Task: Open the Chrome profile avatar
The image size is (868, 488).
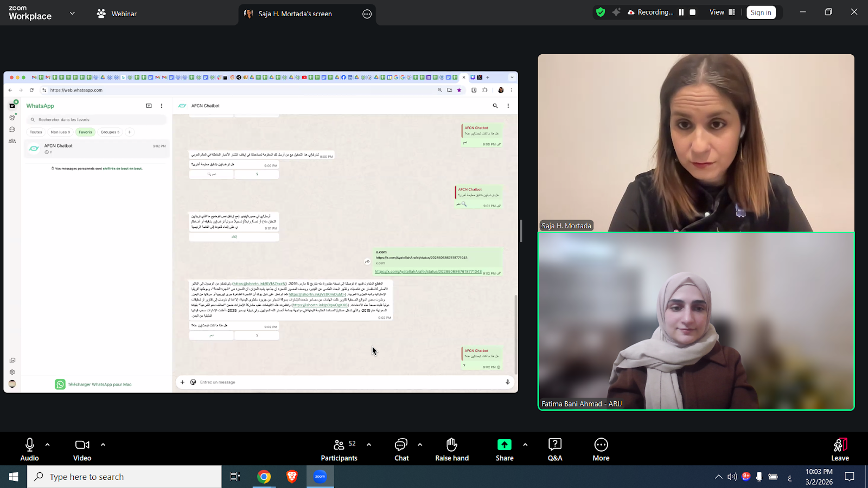Action: tap(501, 90)
